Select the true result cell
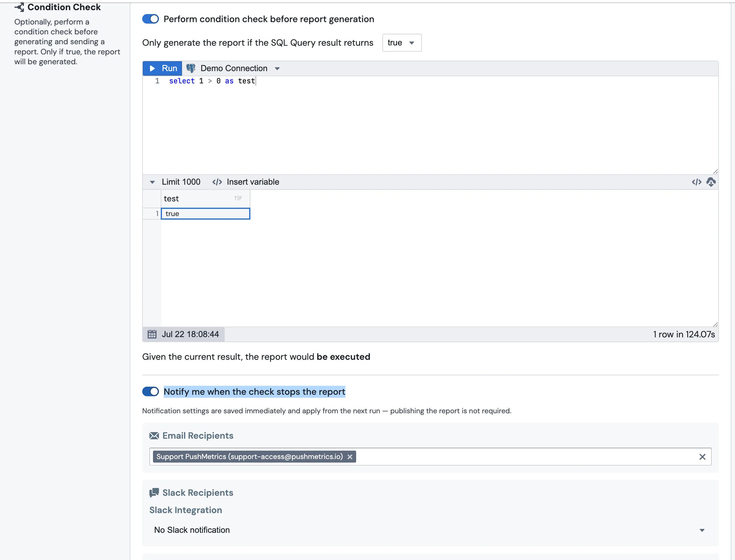Screen dimensions: 735x560 pos(205,214)
